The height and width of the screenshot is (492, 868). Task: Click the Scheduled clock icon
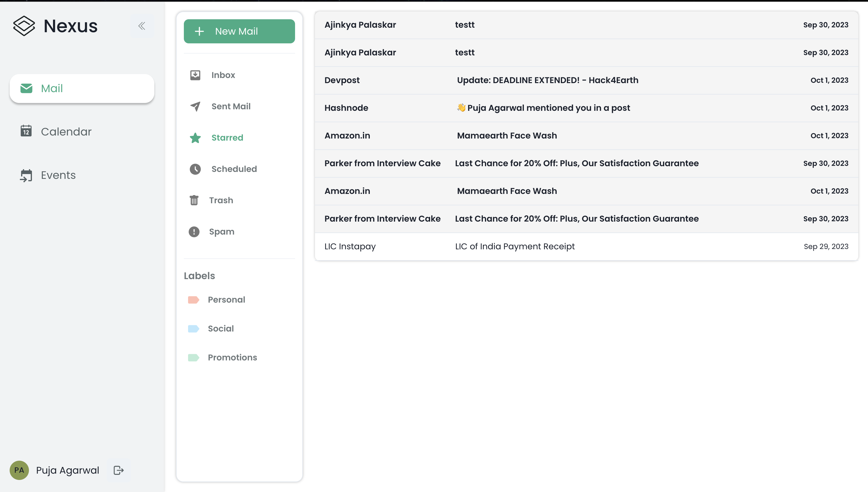tap(195, 169)
